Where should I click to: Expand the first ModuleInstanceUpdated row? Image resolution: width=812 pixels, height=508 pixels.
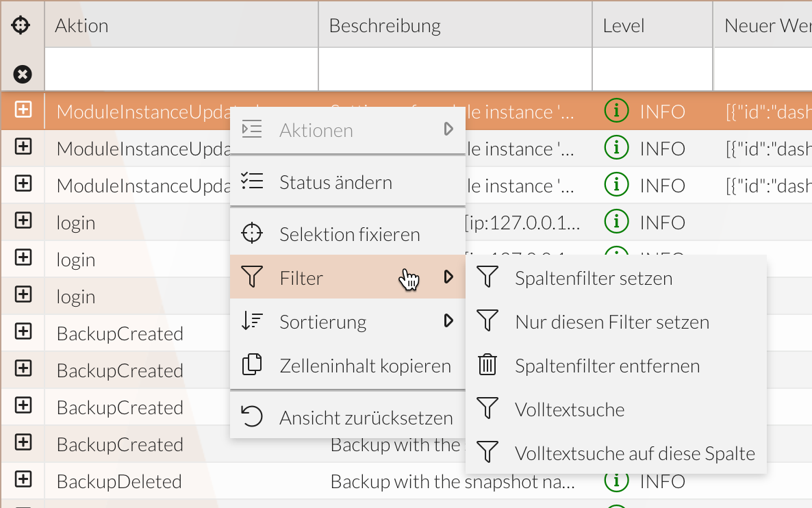(x=23, y=148)
